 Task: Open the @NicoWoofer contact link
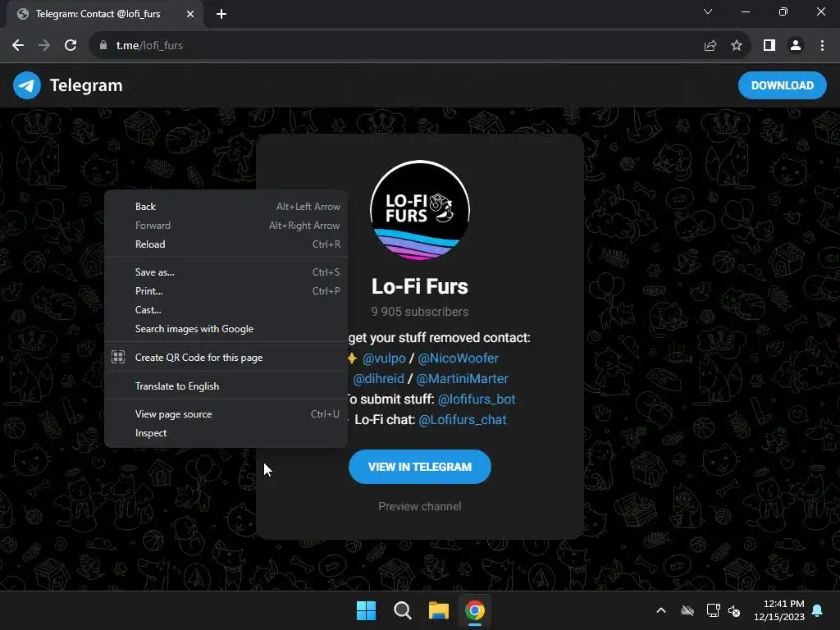coord(458,358)
